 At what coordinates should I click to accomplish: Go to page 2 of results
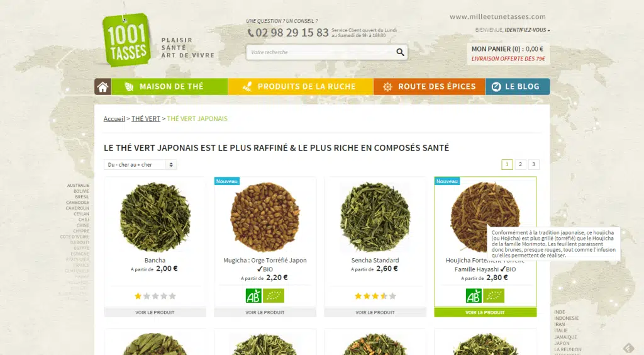click(x=520, y=164)
